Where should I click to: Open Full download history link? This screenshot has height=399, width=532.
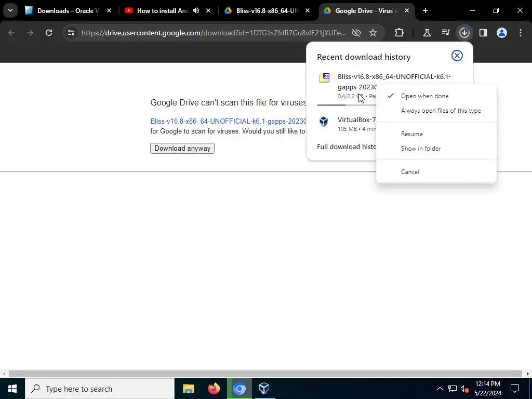347,147
